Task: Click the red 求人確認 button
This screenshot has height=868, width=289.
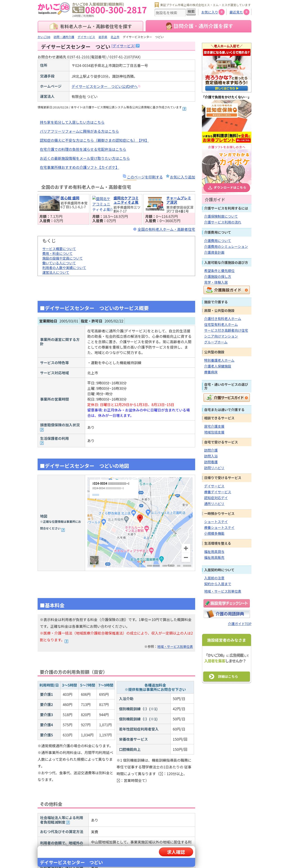Action: click(176, 852)
